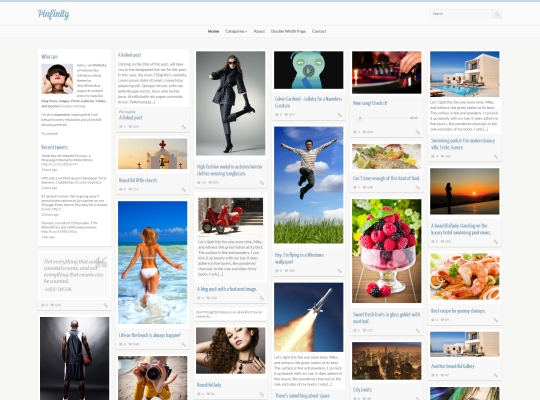540x400 pixels.
Task: Open the 'City Limits' post title
Action: click(x=362, y=390)
